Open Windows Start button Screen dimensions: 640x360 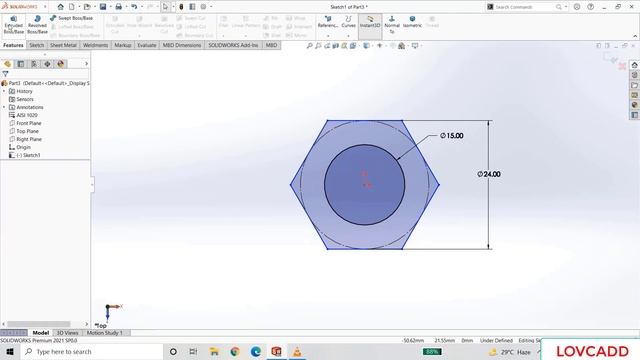9,351
